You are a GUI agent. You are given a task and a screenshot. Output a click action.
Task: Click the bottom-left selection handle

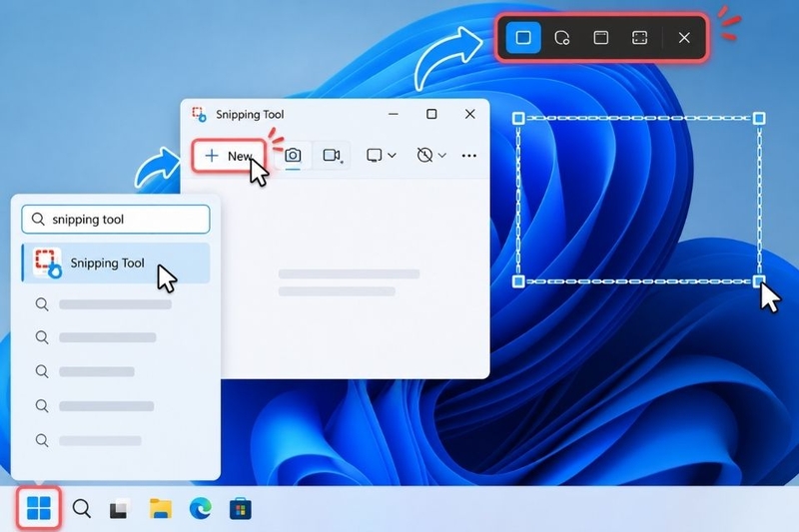click(518, 281)
